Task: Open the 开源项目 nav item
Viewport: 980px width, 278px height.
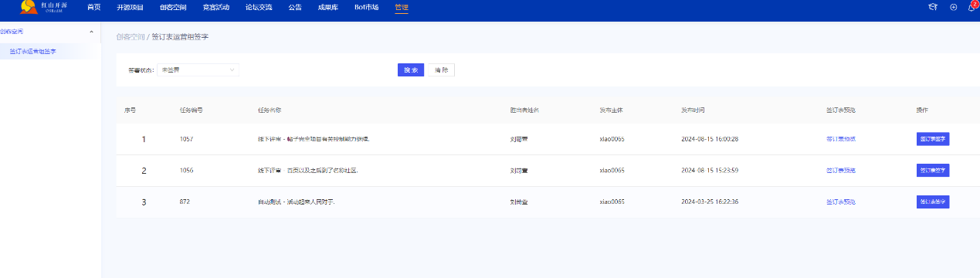Action: click(130, 7)
